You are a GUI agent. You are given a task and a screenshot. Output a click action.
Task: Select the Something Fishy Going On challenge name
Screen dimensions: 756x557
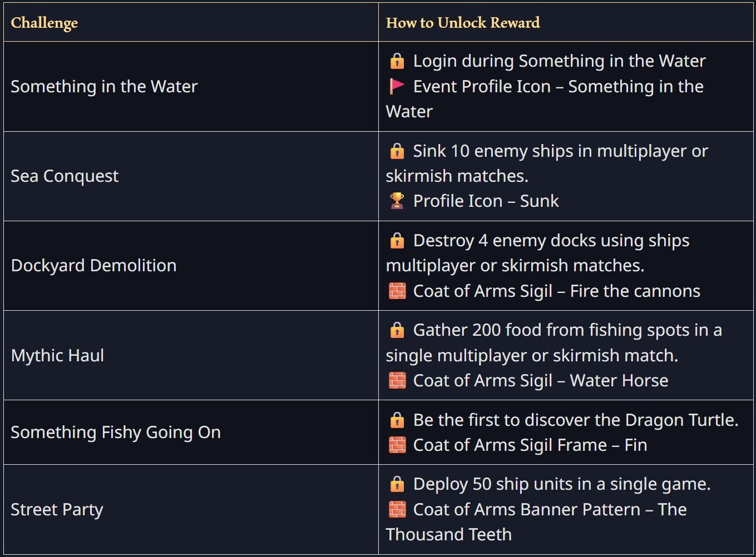click(116, 432)
